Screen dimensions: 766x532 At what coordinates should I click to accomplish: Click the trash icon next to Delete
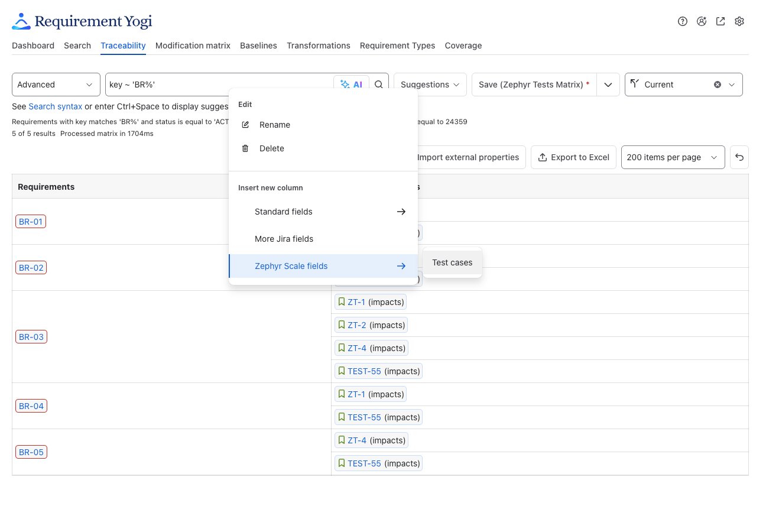tap(245, 148)
